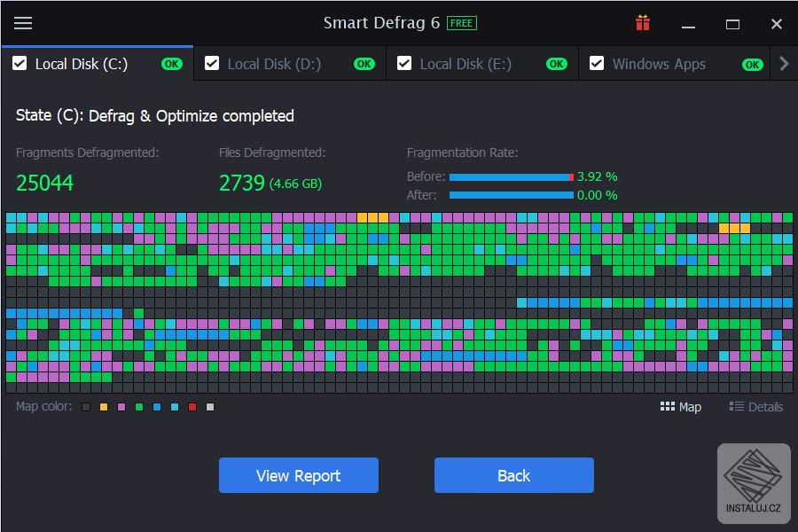Click the OK status badge for Windows Apps

(x=752, y=65)
